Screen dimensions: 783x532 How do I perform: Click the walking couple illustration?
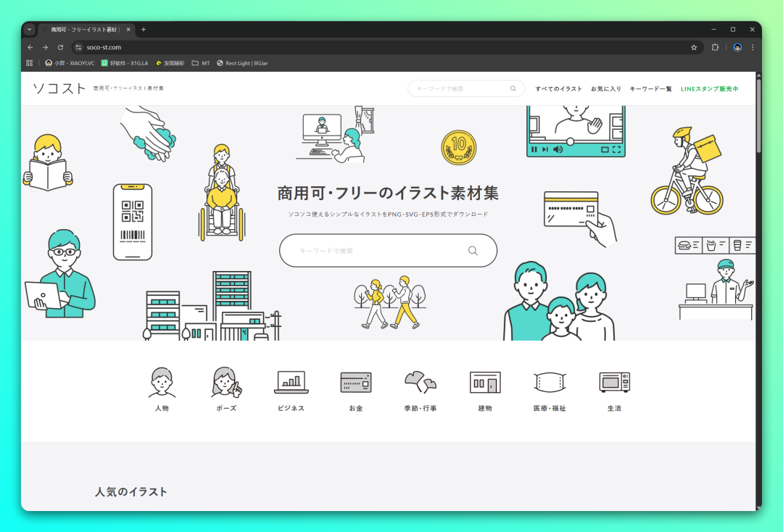tap(389, 302)
